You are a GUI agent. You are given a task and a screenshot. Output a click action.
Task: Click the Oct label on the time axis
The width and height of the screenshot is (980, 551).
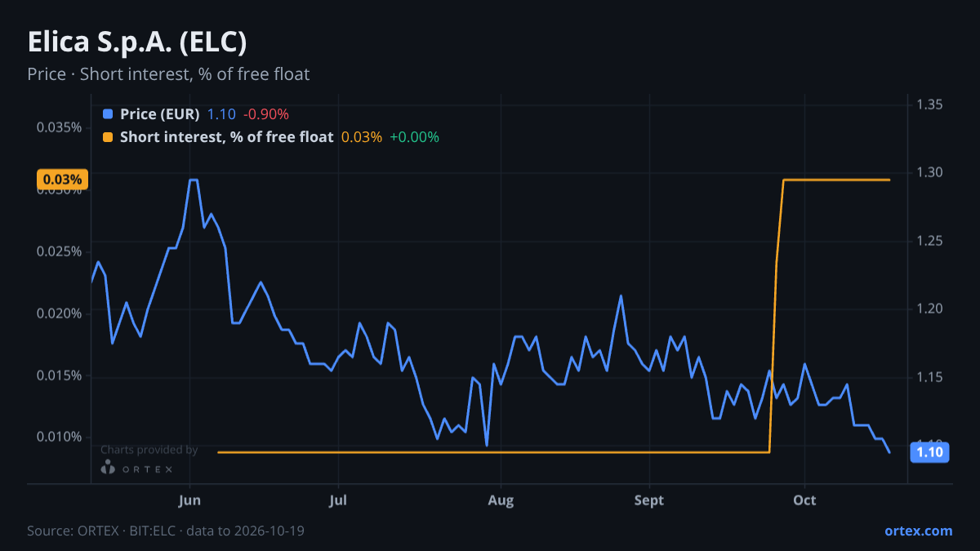pyautogui.click(x=805, y=500)
